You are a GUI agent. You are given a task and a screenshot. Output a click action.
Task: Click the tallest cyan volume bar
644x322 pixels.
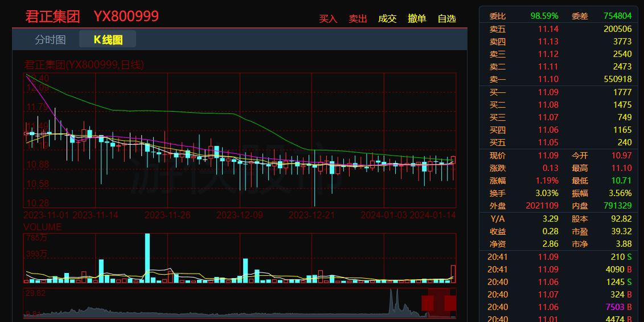[147, 258]
